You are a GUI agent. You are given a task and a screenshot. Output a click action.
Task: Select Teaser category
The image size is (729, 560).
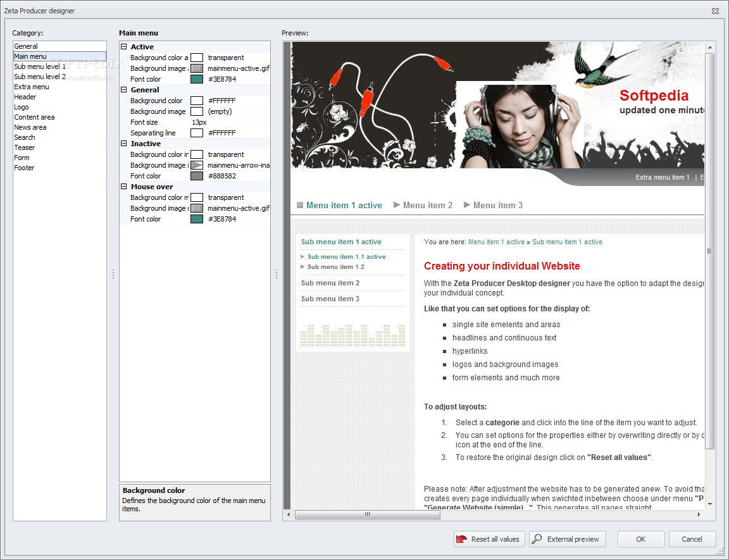[59, 147]
